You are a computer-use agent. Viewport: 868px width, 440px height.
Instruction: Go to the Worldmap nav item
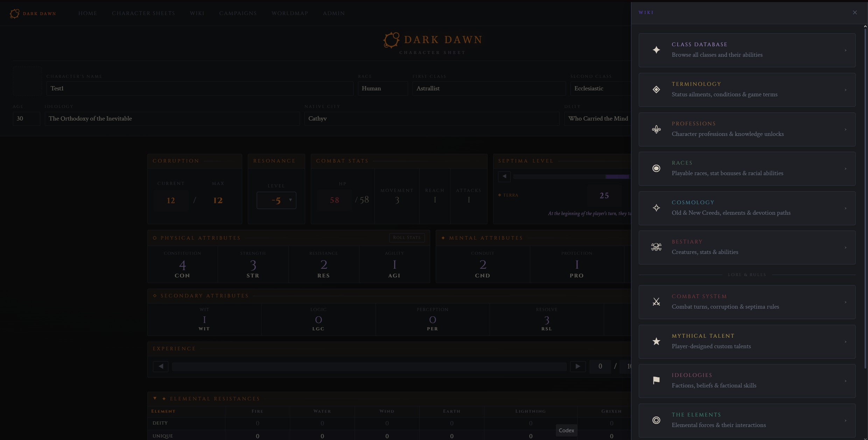[290, 13]
